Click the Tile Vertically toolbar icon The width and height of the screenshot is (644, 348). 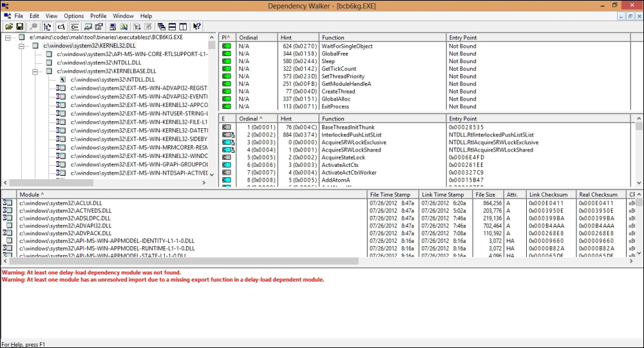(183, 26)
